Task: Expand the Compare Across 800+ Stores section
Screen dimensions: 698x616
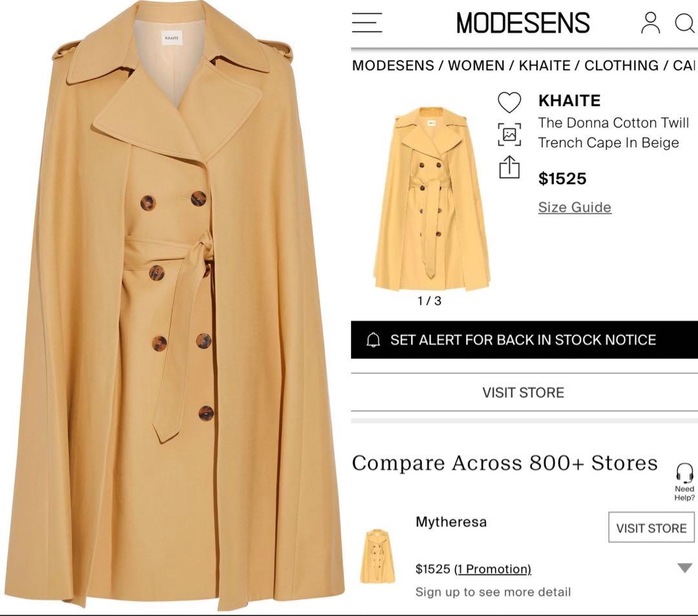Action: tap(505, 463)
